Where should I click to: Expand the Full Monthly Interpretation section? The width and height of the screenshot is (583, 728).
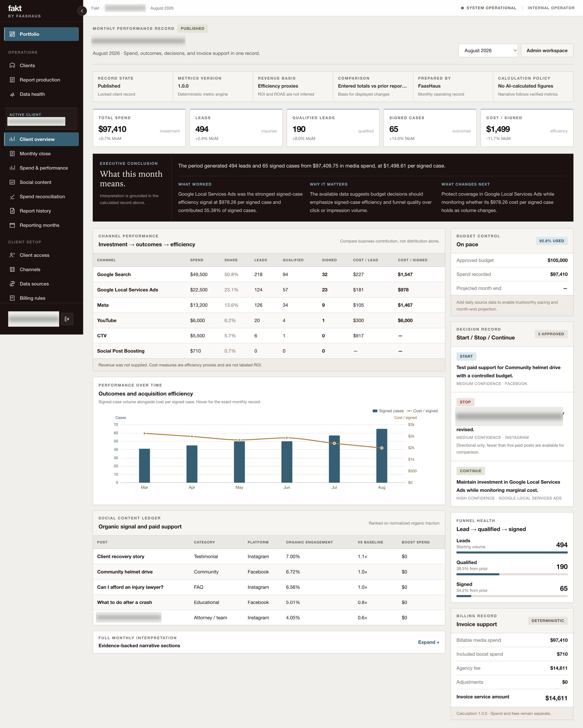click(x=428, y=642)
